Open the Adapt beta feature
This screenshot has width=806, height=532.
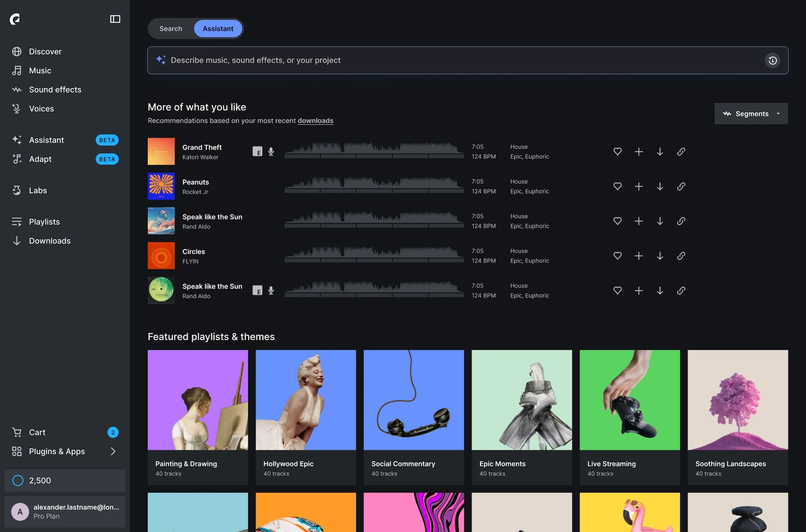[x=40, y=159]
